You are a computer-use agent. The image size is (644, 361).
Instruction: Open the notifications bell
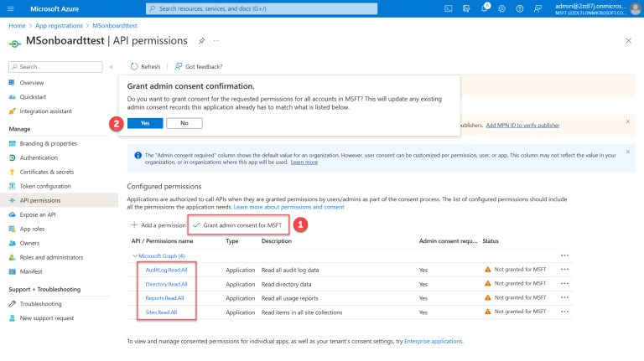click(x=486, y=8)
